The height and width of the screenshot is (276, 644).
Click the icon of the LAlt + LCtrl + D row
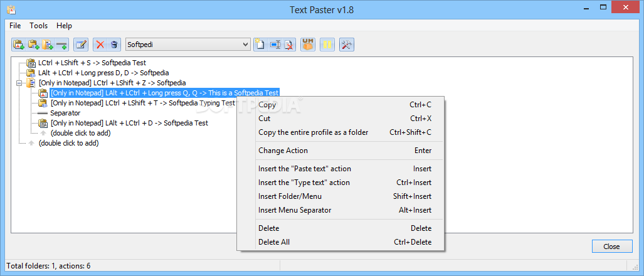click(43, 123)
